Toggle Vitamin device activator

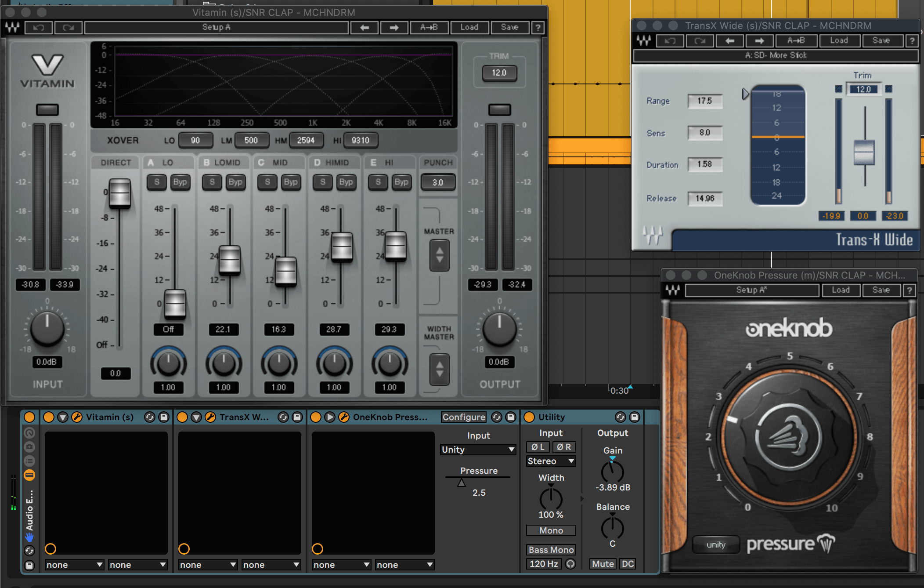49,417
